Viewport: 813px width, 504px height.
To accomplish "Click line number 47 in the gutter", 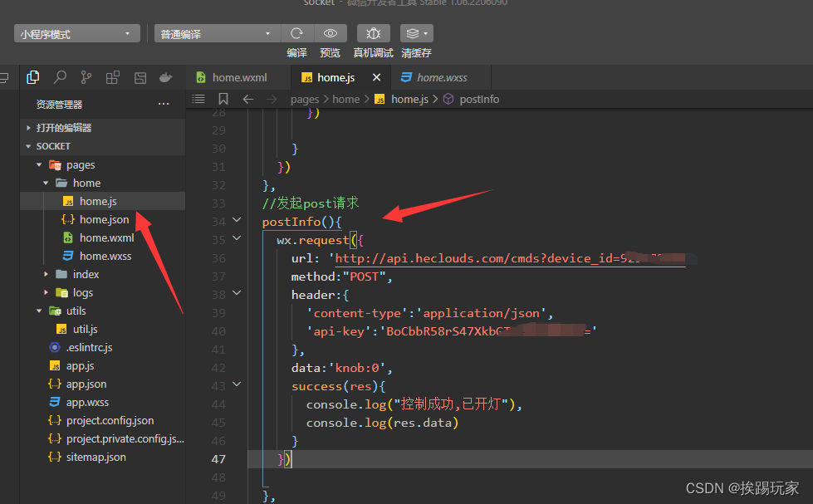I will coord(218,459).
